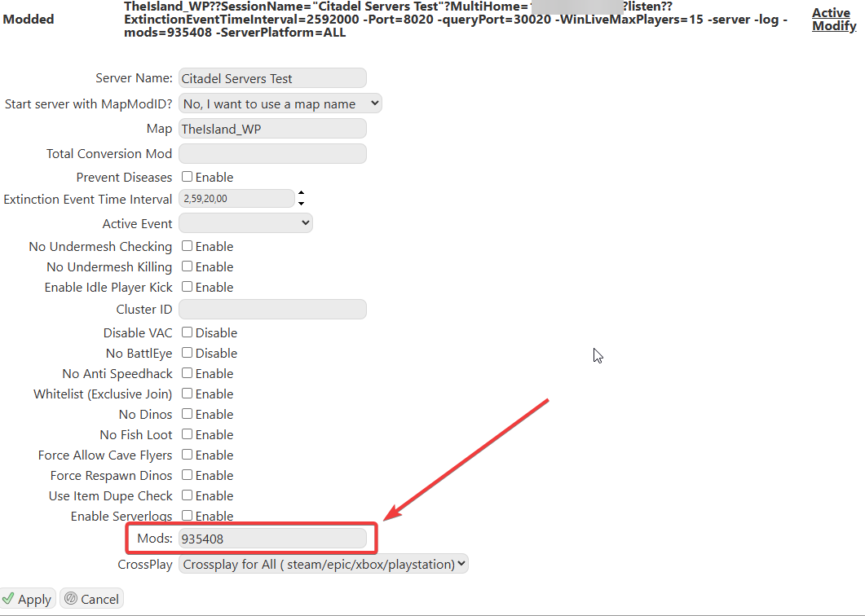Toggle Force Allow Cave Flyers checkbox
The height and width of the screenshot is (616, 865).
pyautogui.click(x=187, y=455)
